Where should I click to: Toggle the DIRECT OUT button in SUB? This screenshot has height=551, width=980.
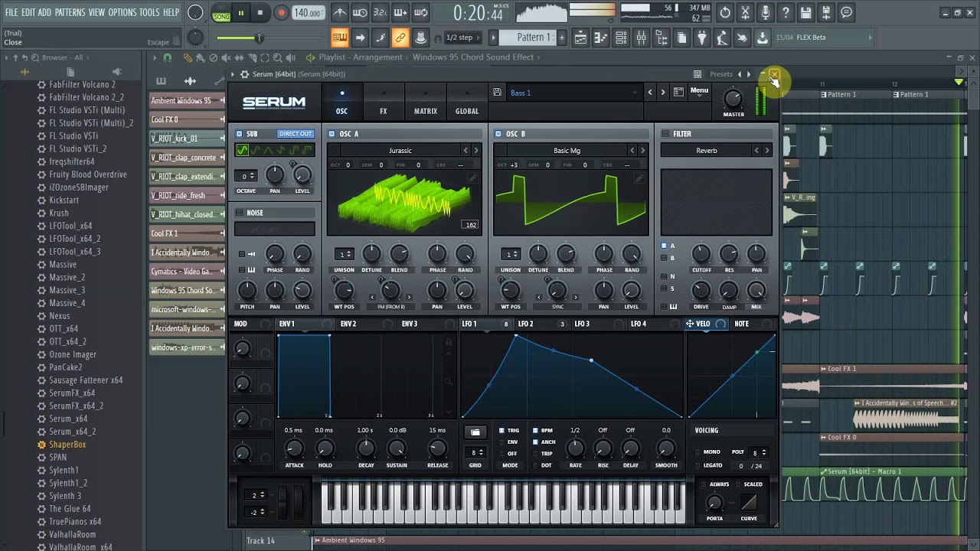[x=295, y=134]
